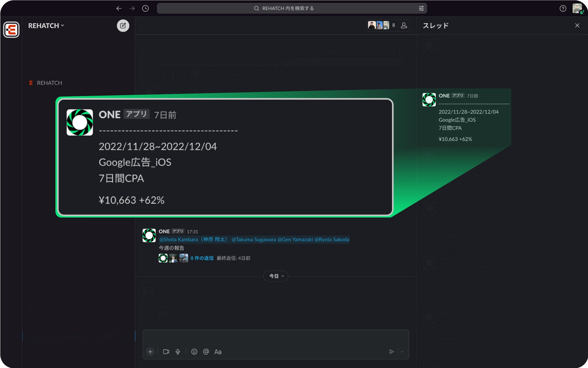The width and height of the screenshot is (588, 368).
Task: Click the 今週の報告 message text
Action: coord(171,248)
